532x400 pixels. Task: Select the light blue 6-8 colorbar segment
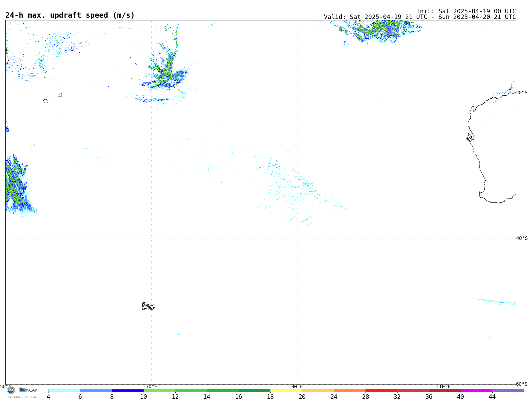[96, 390]
